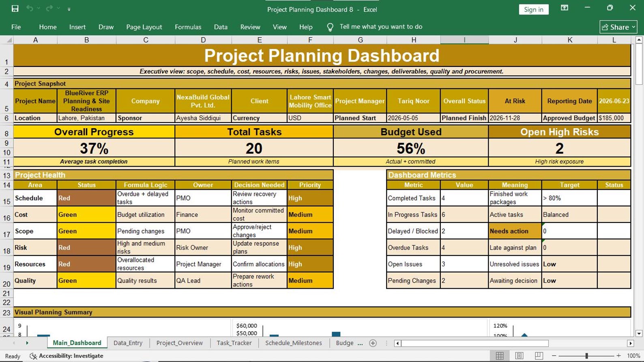
Task: Open the Help ribbon tab
Action: pyautogui.click(x=306, y=27)
